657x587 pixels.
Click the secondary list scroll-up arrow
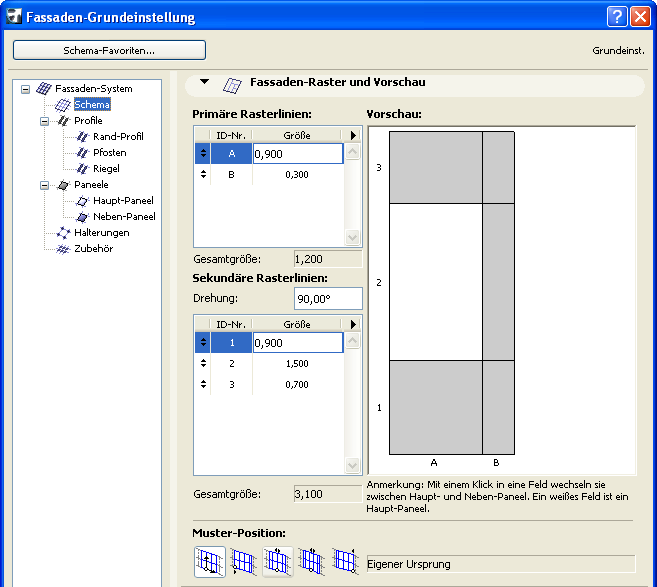(352, 340)
